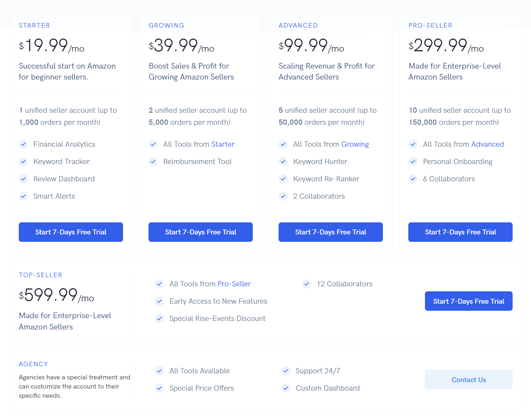Click the checkmark beside Keyword Tracker
531x420 pixels.
[x=23, y=162]
